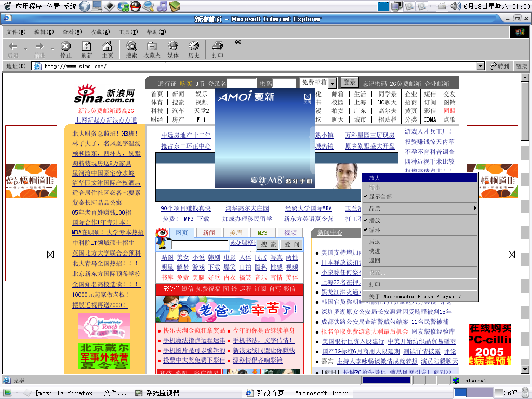Click the Sina search text box

200,245
